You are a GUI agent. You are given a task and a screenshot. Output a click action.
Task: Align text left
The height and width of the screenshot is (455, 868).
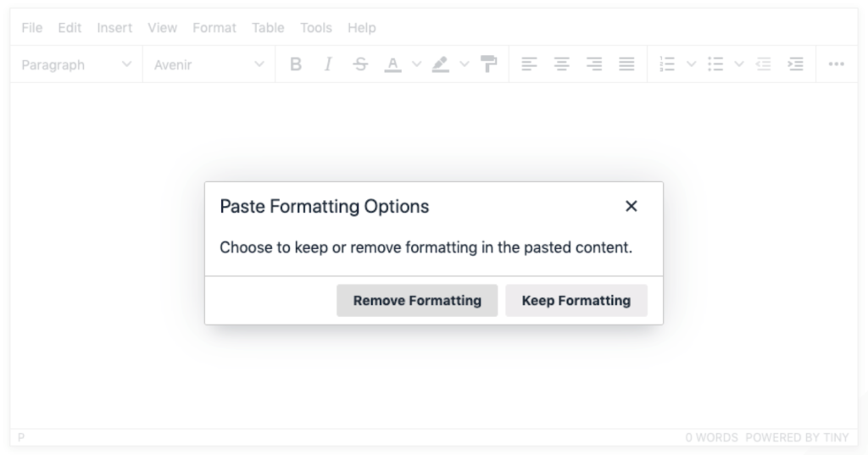(x=529, y=64)
